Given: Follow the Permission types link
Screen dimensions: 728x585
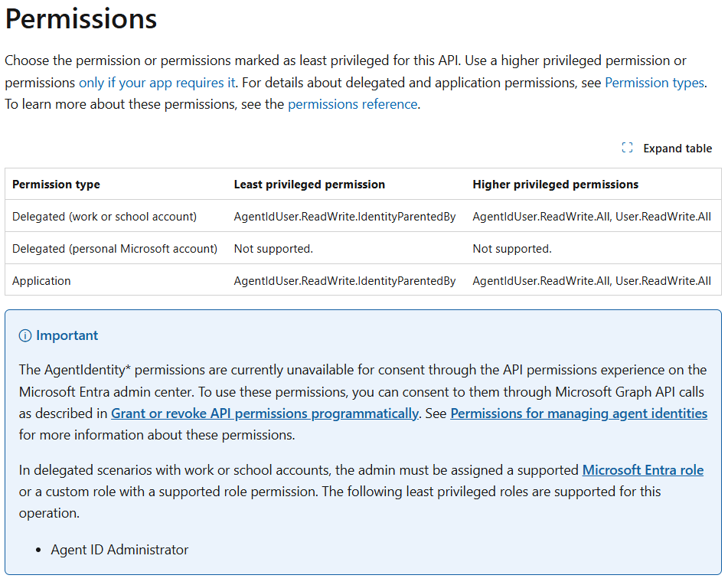Looking at the screenshot, I should (654, 83).
